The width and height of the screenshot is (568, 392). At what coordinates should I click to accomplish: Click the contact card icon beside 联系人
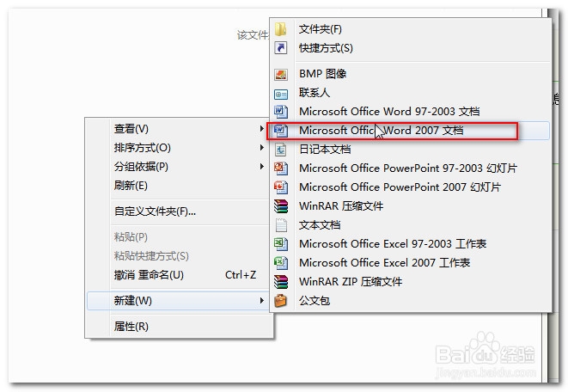[x=281, y=95]
